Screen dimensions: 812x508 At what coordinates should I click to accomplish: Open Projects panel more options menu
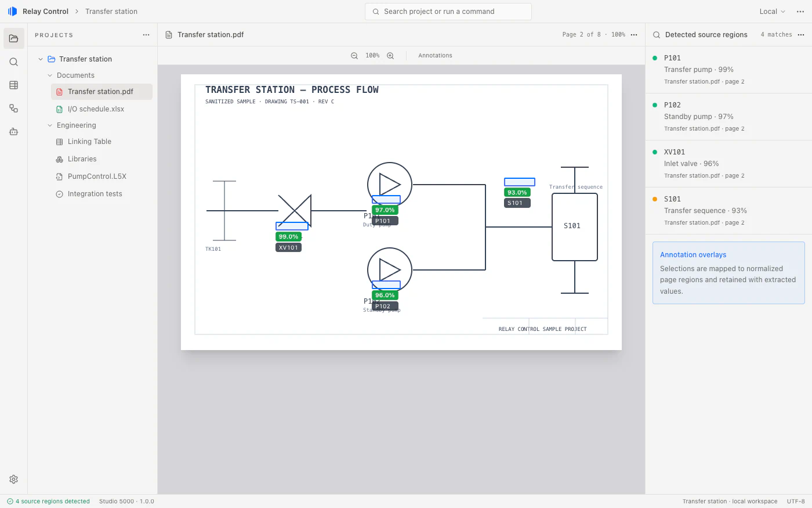tap(146, 35)
